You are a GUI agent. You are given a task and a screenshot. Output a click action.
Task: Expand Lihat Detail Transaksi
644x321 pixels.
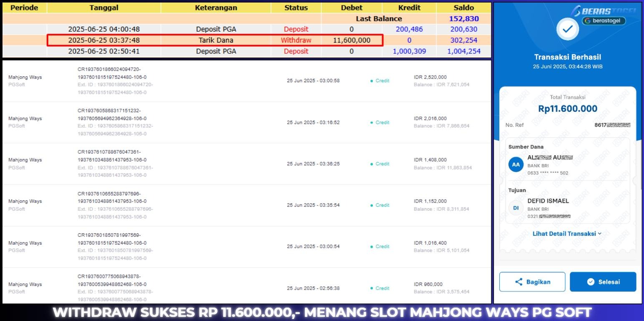click(567, 234)
